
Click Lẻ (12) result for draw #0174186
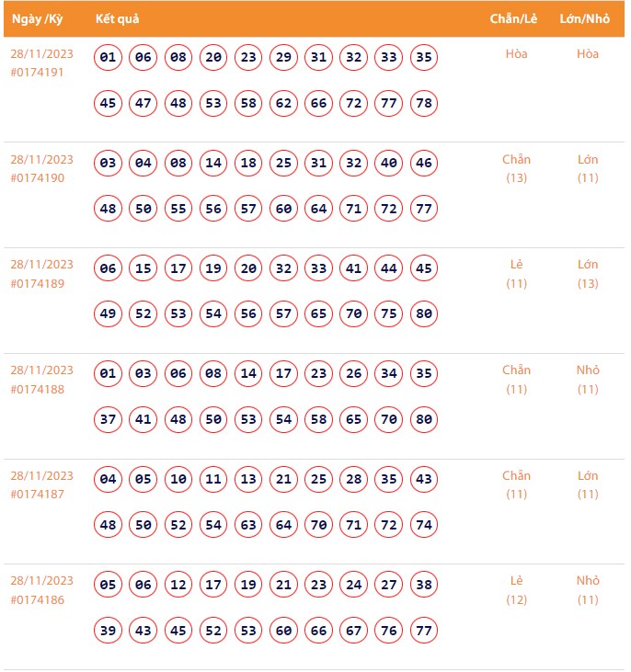click(x=516, y=590)
